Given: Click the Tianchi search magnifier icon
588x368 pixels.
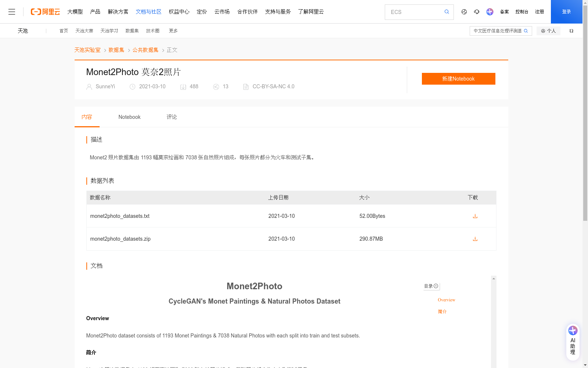Looking at the screenshot, I should coord(526,31).
